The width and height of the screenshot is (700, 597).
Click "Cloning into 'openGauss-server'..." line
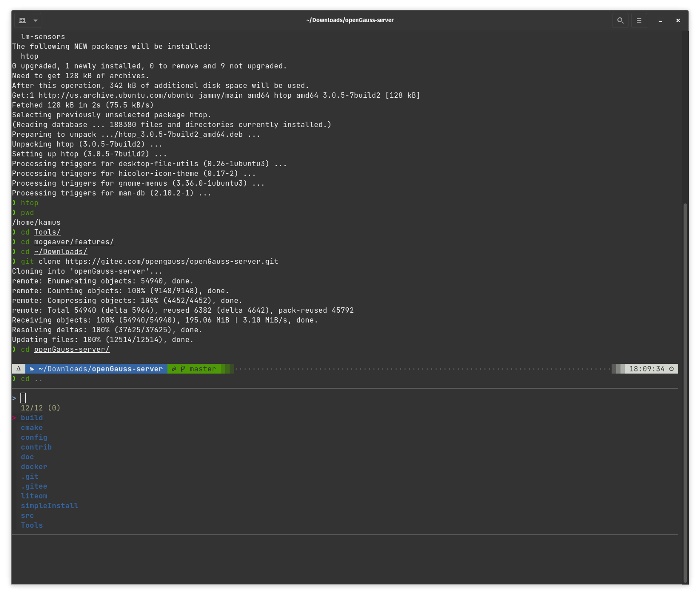pos(87,271)
